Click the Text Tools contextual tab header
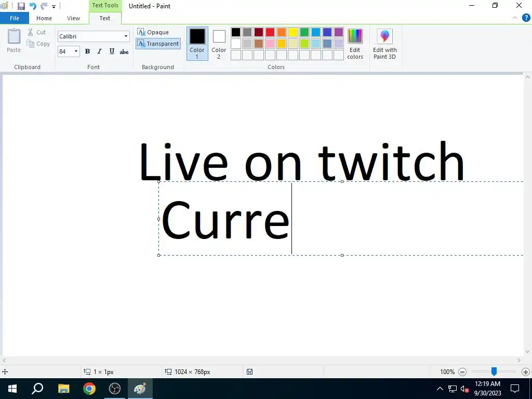The image size is (532, 399). 105,5
